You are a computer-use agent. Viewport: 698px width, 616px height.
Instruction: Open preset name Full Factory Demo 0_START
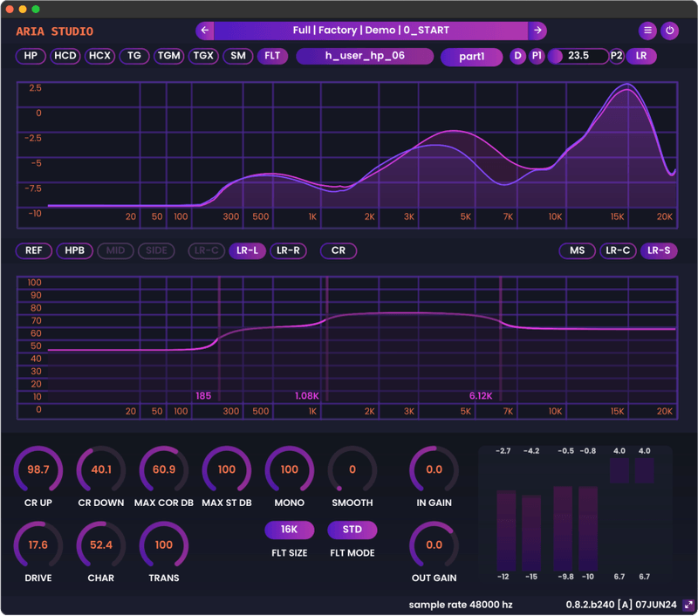[x=371, y=31]
